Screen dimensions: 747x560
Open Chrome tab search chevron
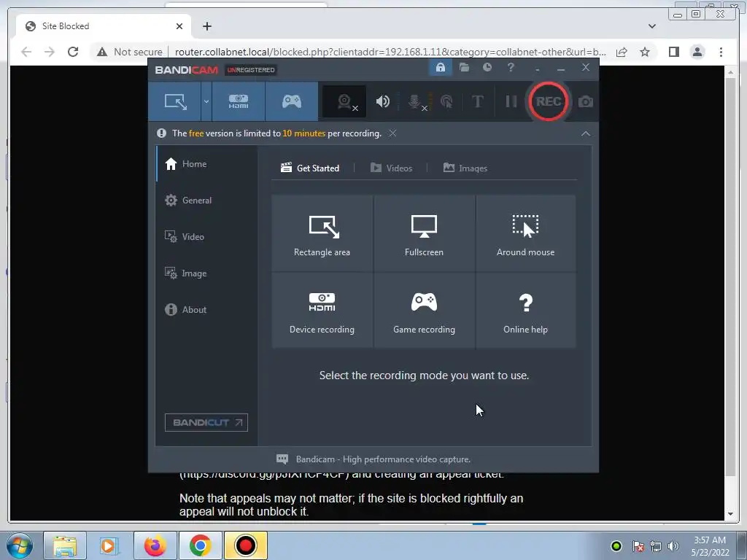pos(651,26)
